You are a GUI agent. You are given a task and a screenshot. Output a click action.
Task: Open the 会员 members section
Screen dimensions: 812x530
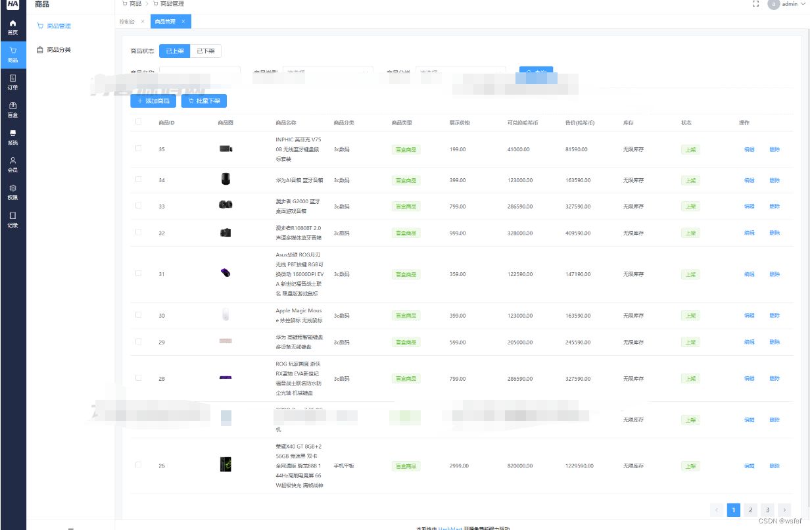(x=12, y=162)
